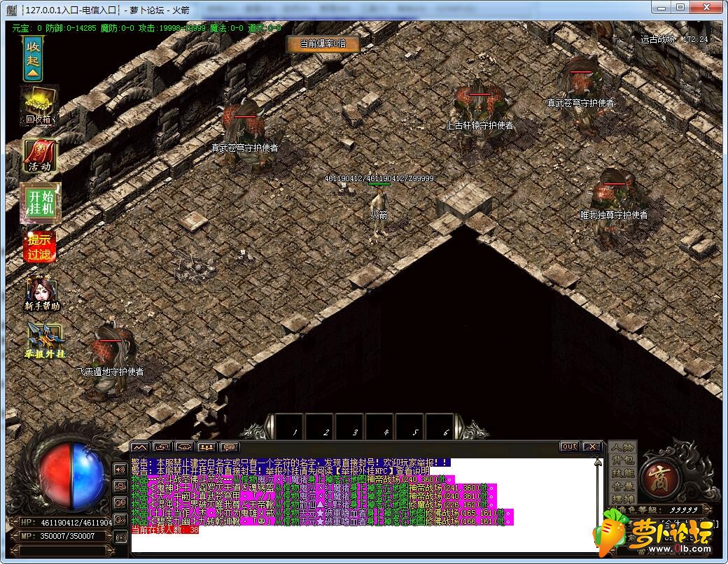The image size is (728, 564).
Task: Click the chat bubble icon above chat
Action: coord(229,447)
